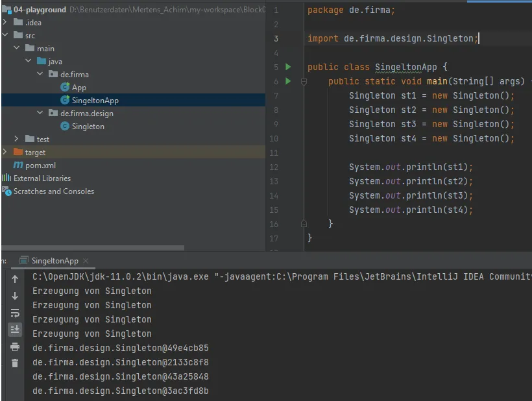Click the .idea folder icon
The width and height of the screenshot is (532, 401).
18,23
